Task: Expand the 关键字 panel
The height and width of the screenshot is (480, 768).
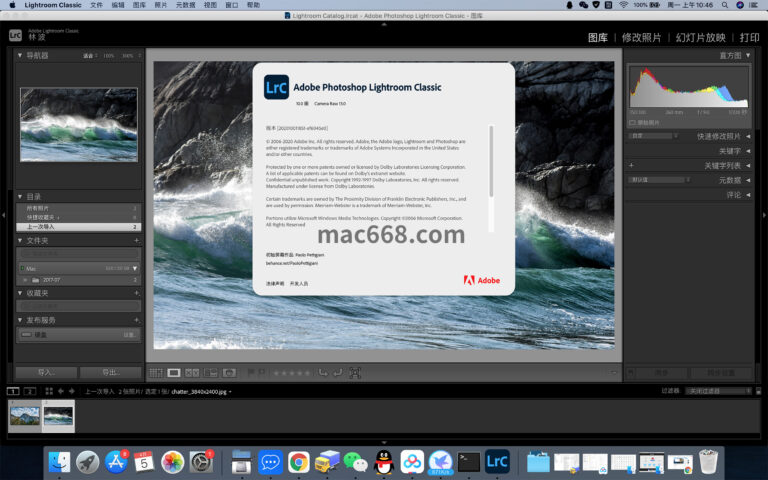Action: click(748, 151)
